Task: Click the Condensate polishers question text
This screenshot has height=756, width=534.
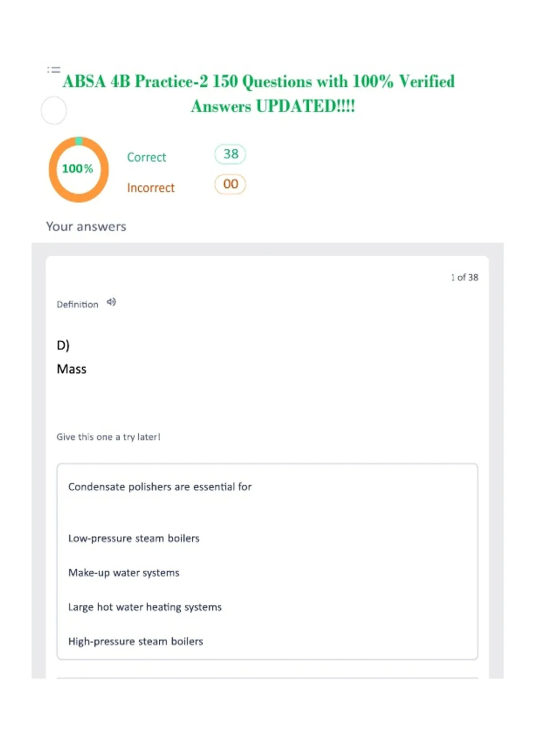Action: [x=160, y=487]
